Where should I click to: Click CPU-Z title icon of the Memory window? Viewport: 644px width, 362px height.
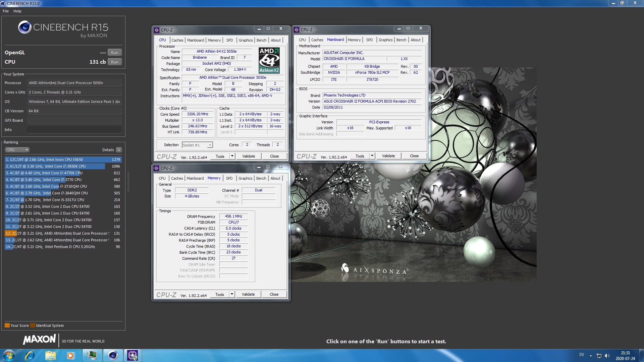click(x=156, y=168)
